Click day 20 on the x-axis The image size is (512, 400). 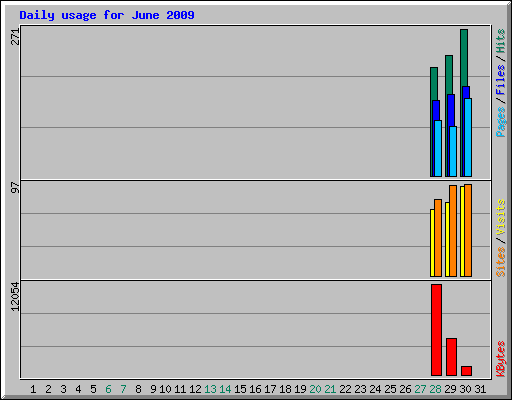315,389
